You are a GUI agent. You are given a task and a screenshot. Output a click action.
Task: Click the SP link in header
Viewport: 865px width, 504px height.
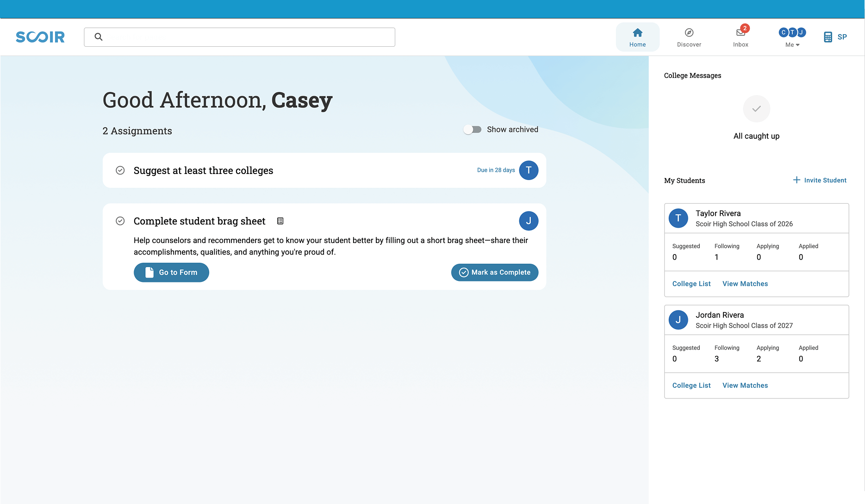[x=842, y=37]
